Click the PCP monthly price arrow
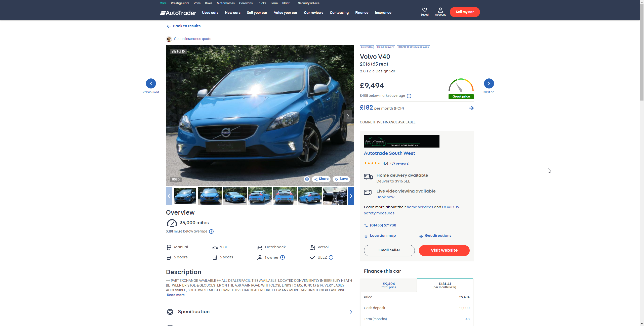This screenshot has width=644, height=326. (471, 108)
